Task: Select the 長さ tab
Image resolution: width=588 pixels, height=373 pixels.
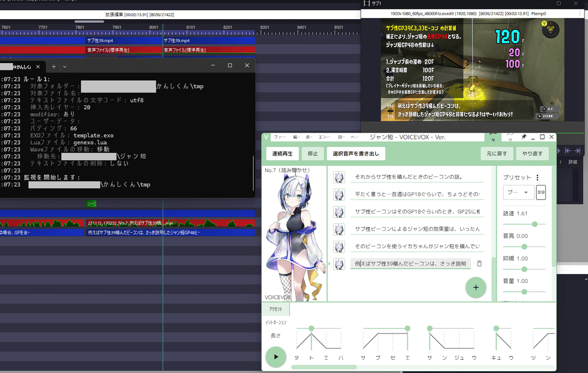Action: coord(276,336)
